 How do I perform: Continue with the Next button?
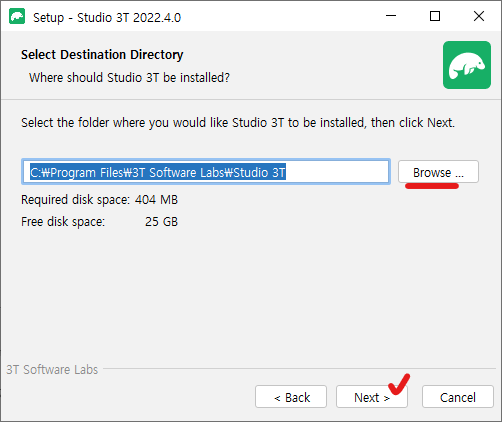[372, 397]
